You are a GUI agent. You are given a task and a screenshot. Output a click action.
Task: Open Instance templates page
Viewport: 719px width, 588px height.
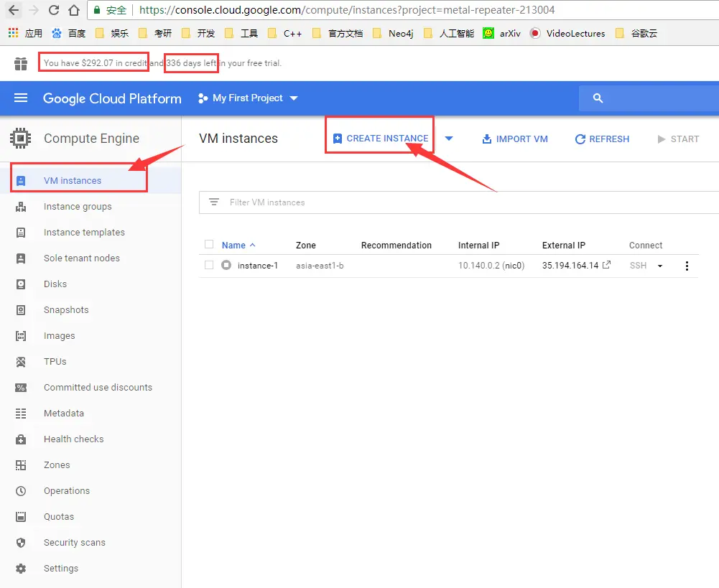click(84, 233)
